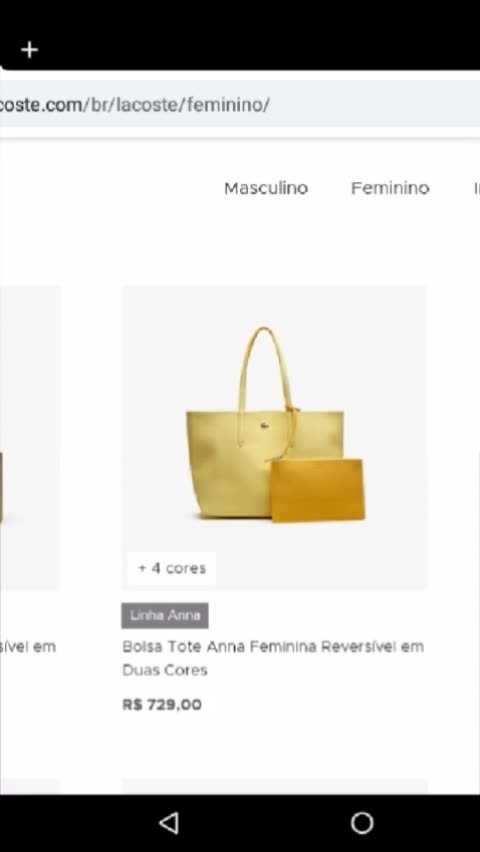Click the cut-off product title ending 'sível em'

tap(28, 647)
